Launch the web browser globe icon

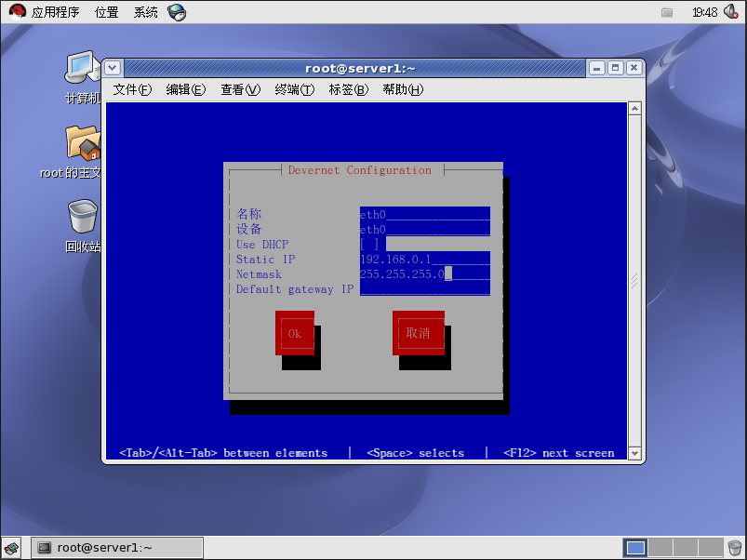click(x=177, y=12)
